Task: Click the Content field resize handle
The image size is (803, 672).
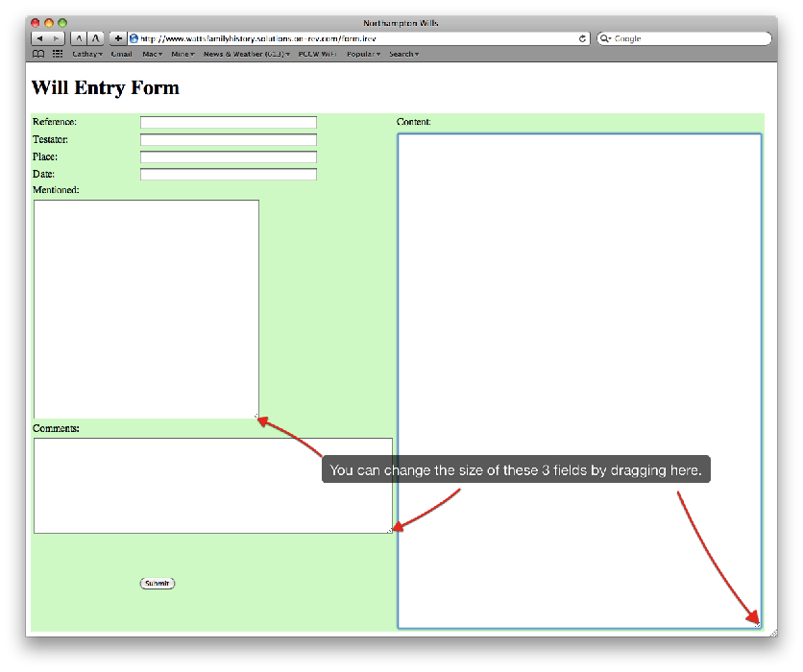Action: (x=757, y=624)
